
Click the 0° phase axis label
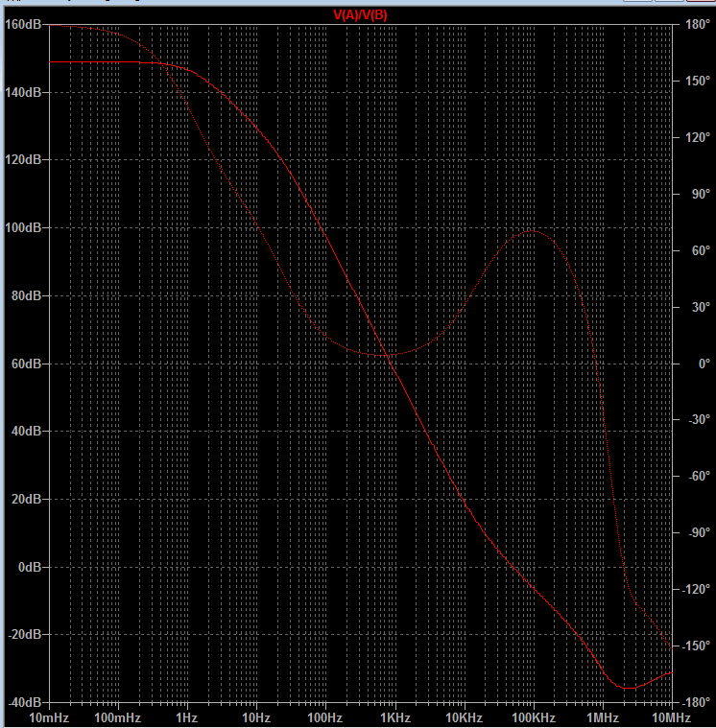pos(704,364)
